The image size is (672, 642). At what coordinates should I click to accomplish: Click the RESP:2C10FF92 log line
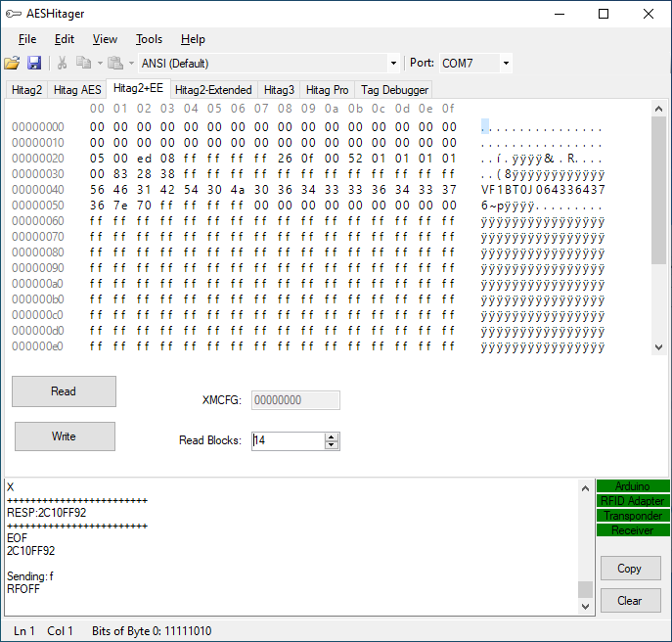(x=47, y=513)
